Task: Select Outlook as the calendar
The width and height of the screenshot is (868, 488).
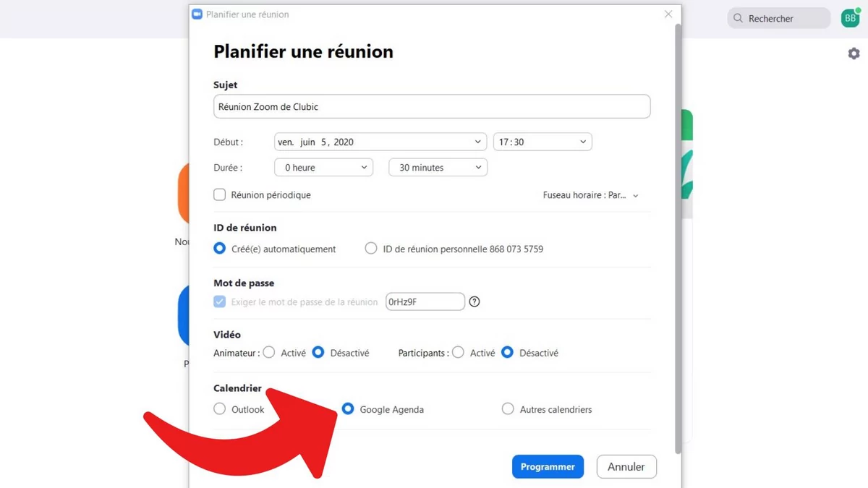Action: point(220,409)
